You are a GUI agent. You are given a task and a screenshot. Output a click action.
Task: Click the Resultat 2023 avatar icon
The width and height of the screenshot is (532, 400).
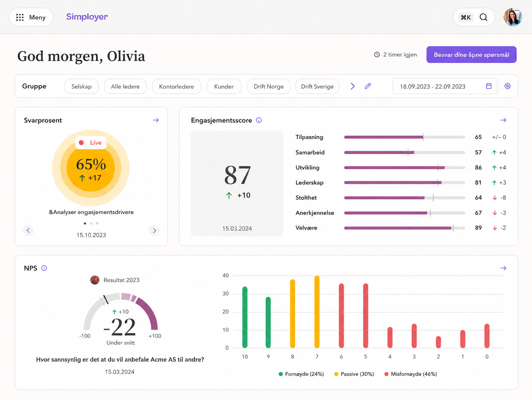tap(95, 280)
